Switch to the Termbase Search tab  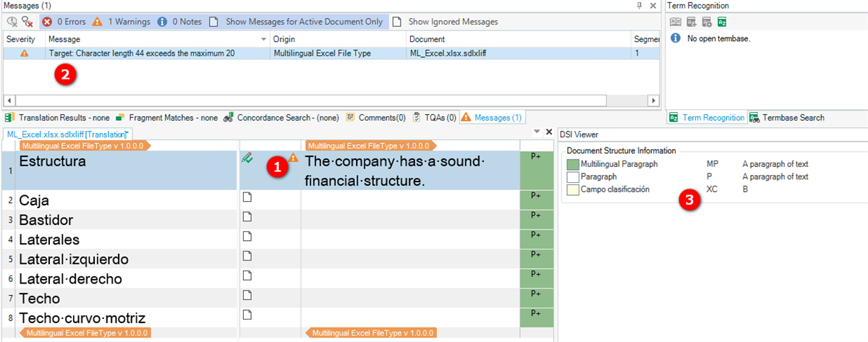tap(786, 117)
